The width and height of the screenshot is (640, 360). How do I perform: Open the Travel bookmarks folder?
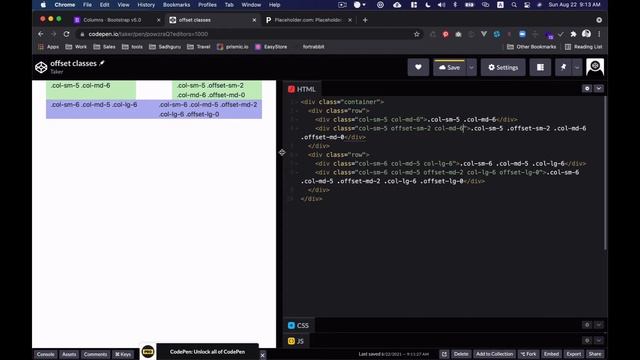(x=198, y=47)
